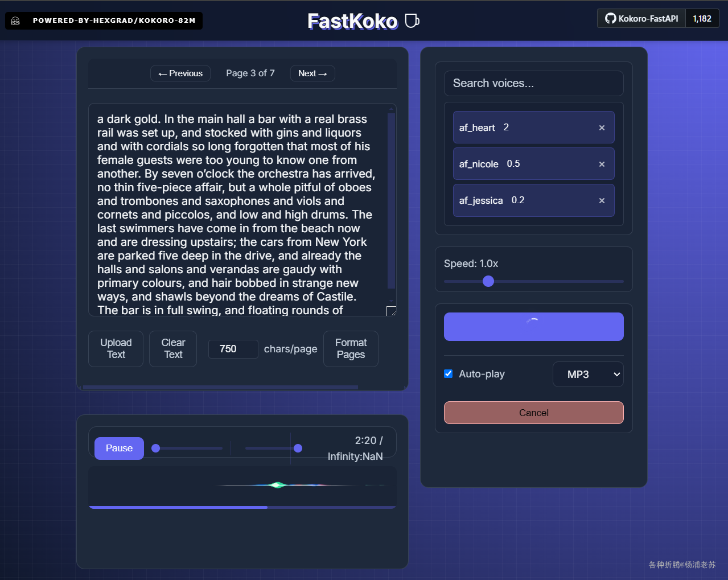Remove the af_nicole voice

click(x=602, y=164)
